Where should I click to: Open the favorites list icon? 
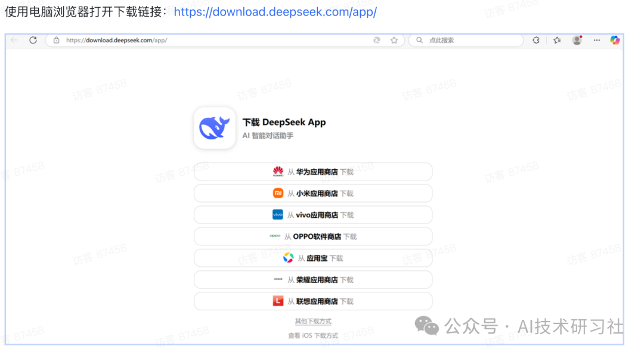[557, 41]
